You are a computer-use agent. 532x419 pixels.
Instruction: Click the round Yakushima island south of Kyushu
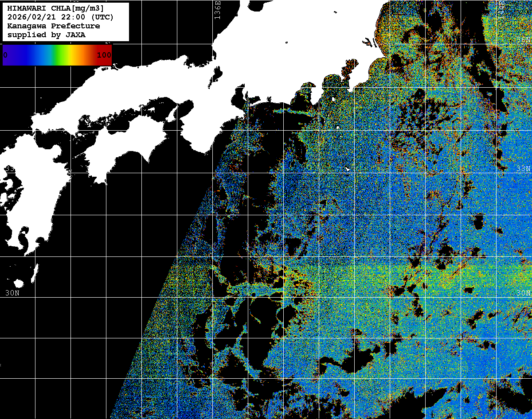[x=19, y=283]
